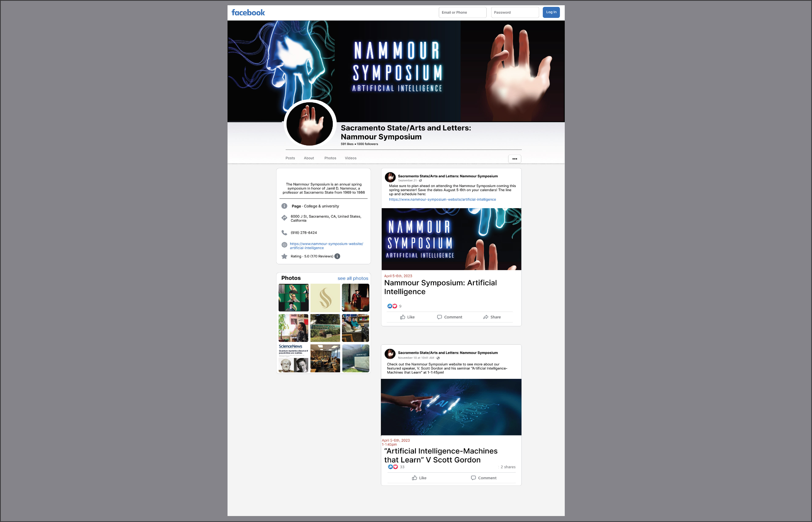This screenshot has width=812, height=522.
Task: Comment on the Nammour Symposium: Artificial Intelligence post
Action: point(449,317)
